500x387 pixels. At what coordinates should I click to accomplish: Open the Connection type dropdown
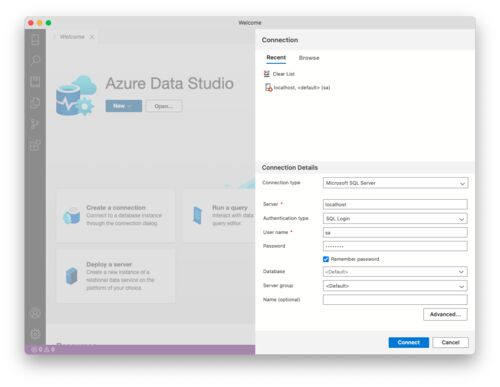click(395, 183)
